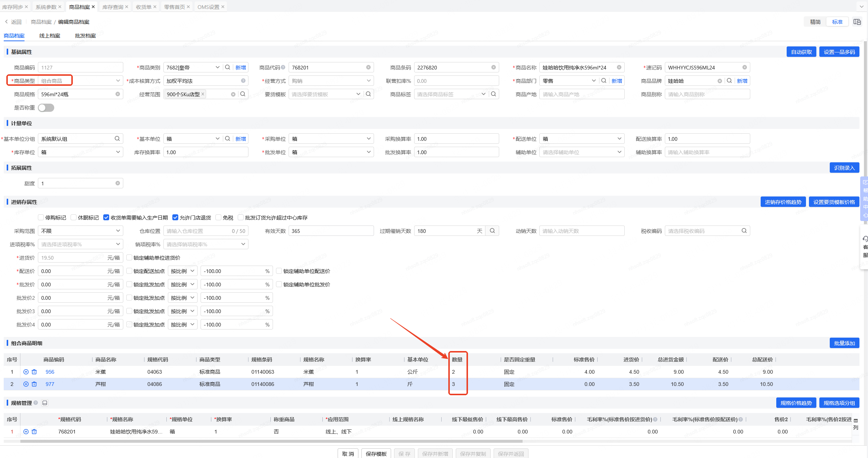Viewport: 868px width, 458px height.
Task: Delete combo item row 956
Action: (x=34, y=372)
